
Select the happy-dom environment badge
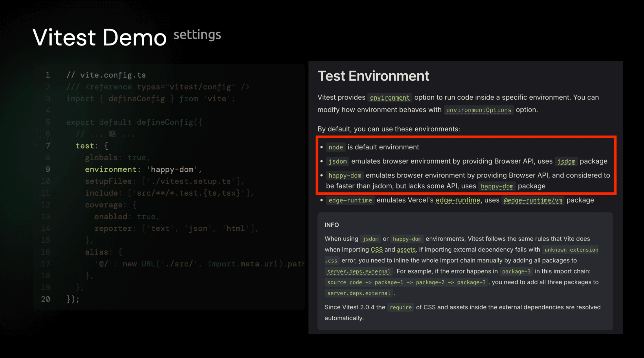(x=345, y=176)
